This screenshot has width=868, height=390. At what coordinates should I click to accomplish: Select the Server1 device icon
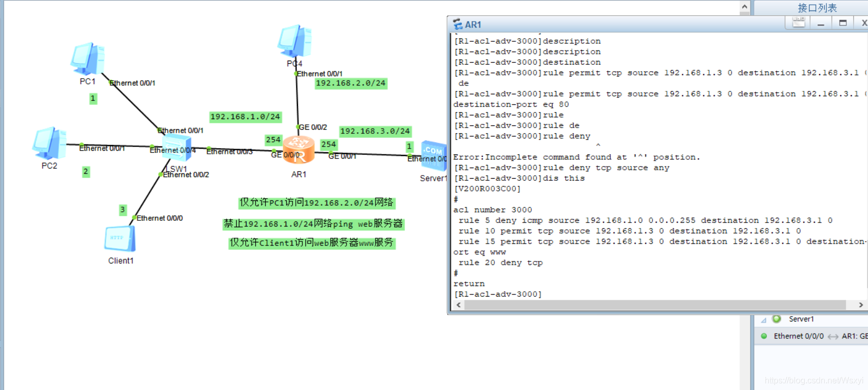[434, 155]
